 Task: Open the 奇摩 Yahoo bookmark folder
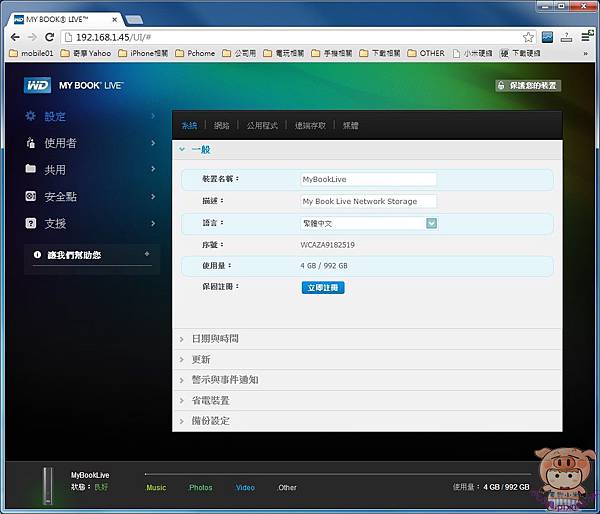coord(86,53)
